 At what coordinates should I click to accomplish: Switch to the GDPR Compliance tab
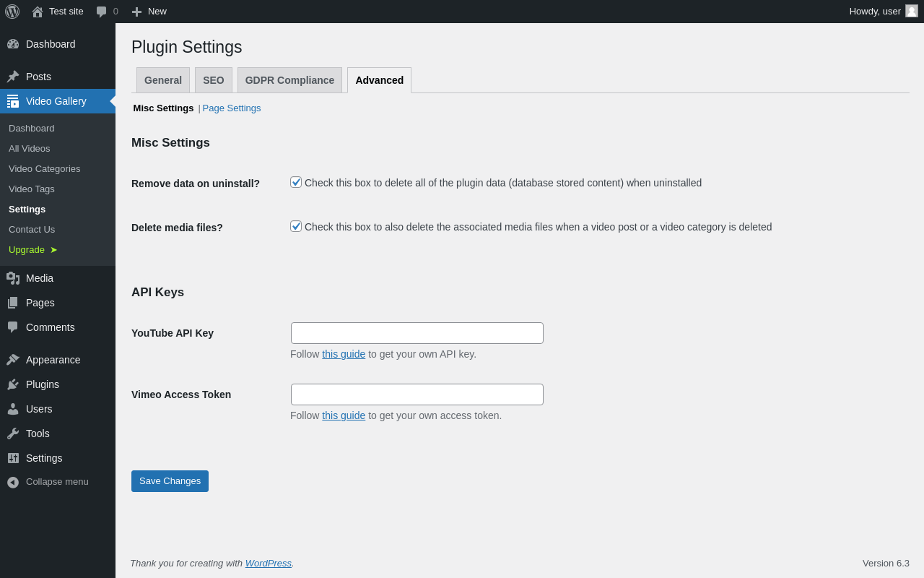[x=289, y=80]
